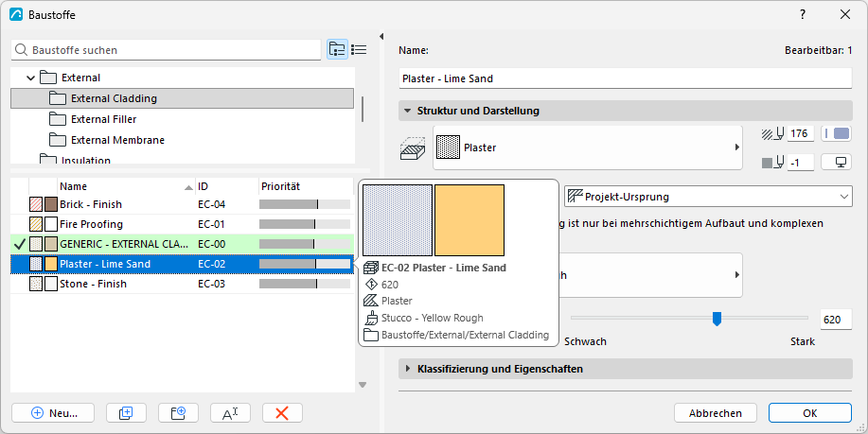The height and width of the screenshot is (434, 868).
Task: Collapse the External folder in tree
Action: [31, 78]
